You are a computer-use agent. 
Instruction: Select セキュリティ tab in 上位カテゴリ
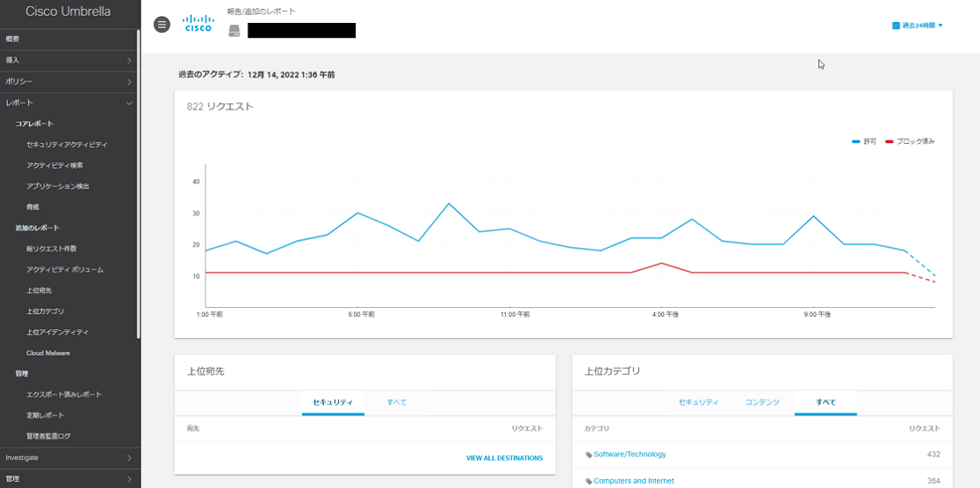pos(698,402)
